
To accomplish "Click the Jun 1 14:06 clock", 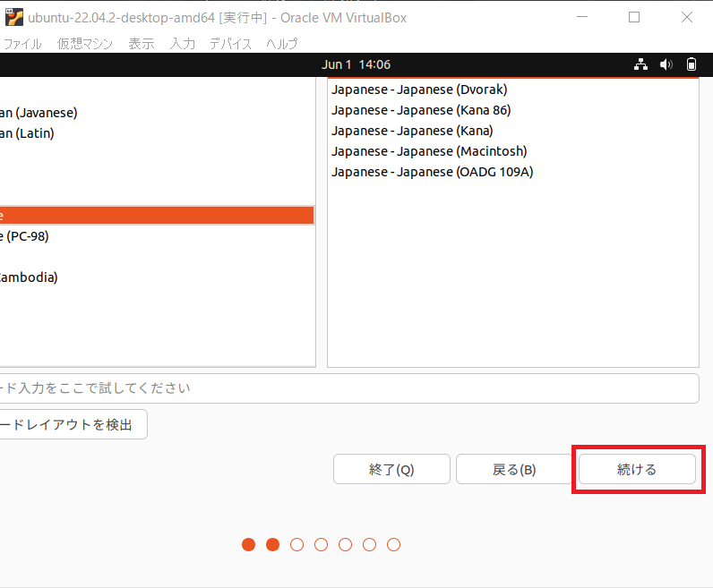I will (x=356, y=64).
